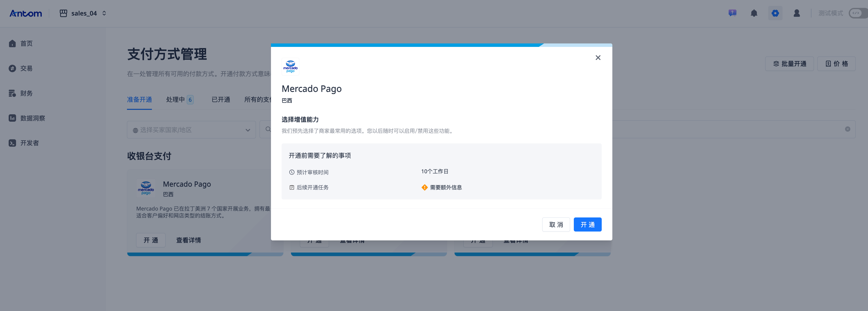Click 取消 in the dialog
The height and width of the screenshot is (311, 868).
pos(556,225)
